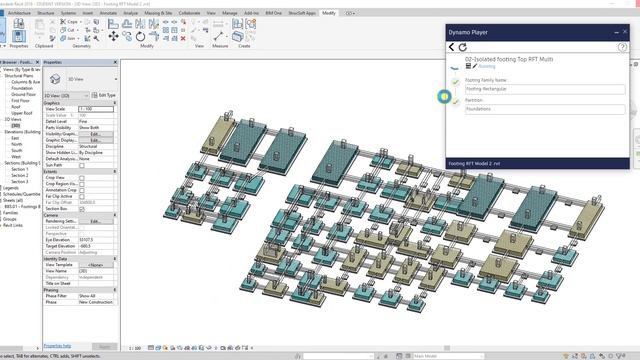
Task: Select the Trim/Extend to Corner tool
Action: (x=154, y=37)
